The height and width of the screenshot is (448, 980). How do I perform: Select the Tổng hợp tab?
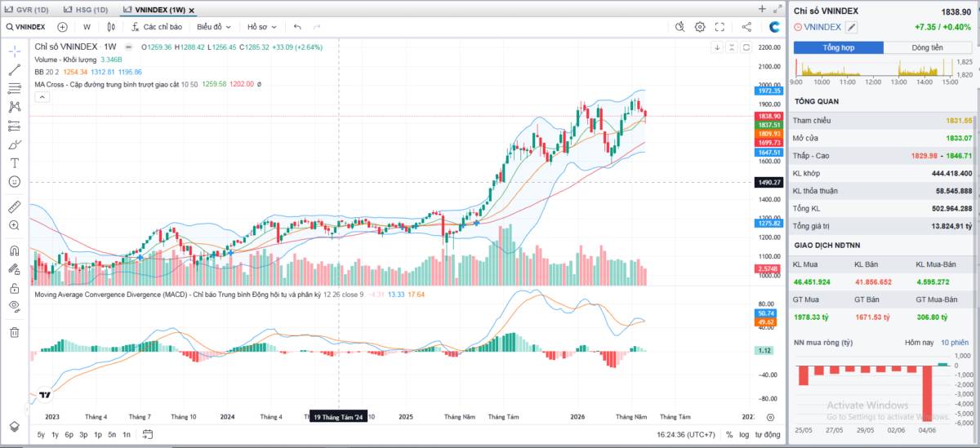pos(838,47)
